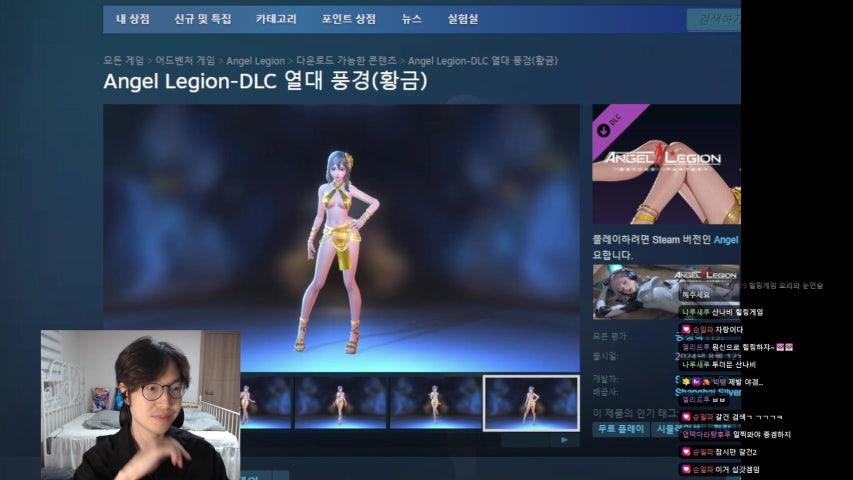The image size is (853, 480).
Task: Click the Shanghai Silver publisher link
Action: 708,392
